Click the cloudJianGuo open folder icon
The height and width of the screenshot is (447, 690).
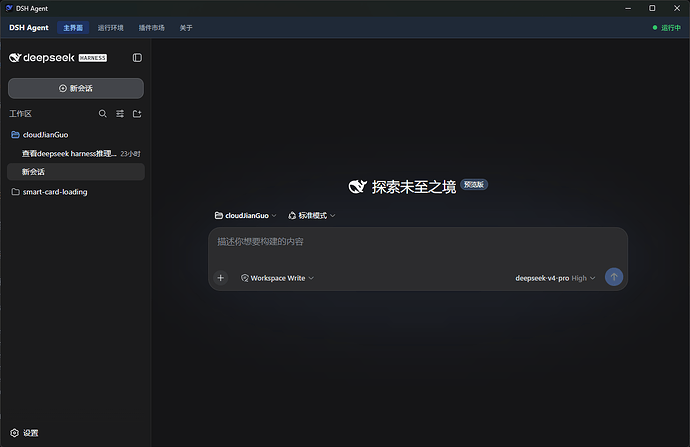point(15,135)
